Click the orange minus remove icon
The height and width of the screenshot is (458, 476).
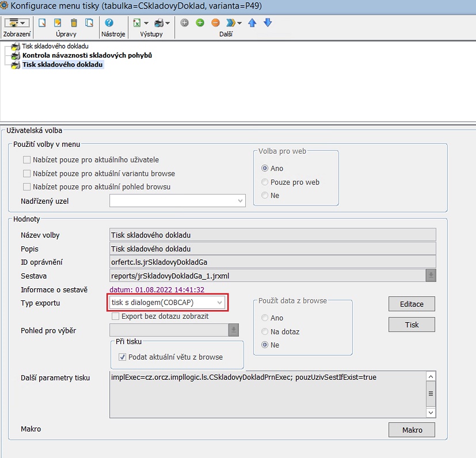215,23
